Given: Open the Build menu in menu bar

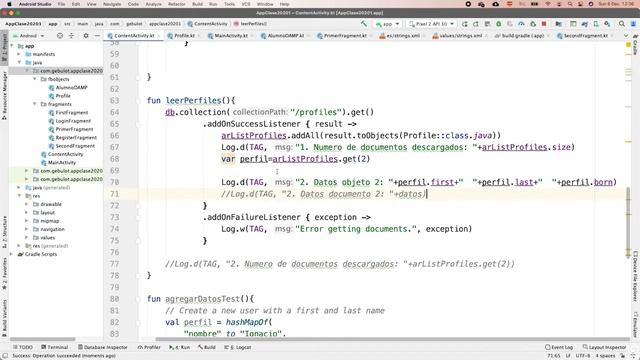Looking at the screenshot, I should tap(197, 4).
